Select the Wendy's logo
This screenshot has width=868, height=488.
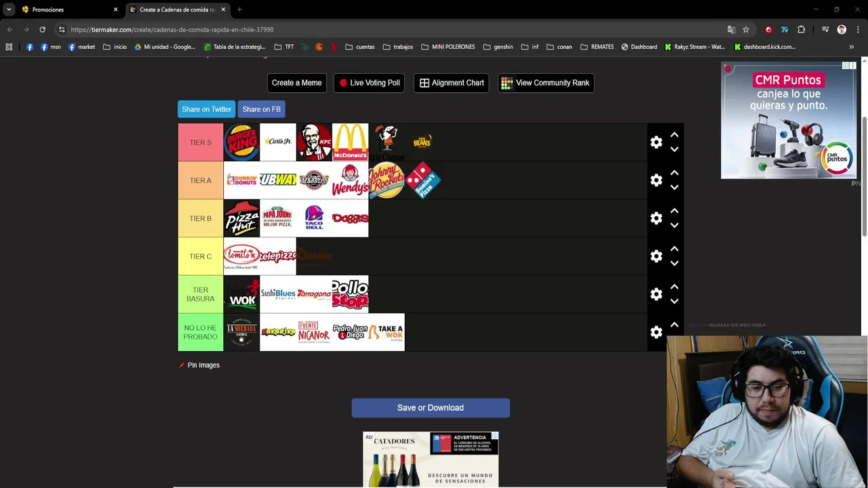point(350,180)
